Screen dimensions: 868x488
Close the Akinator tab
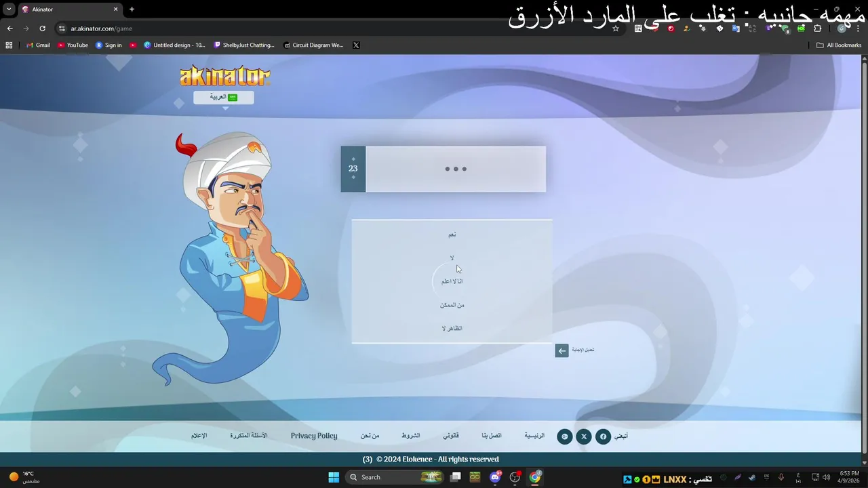click(x=115, y=9)
